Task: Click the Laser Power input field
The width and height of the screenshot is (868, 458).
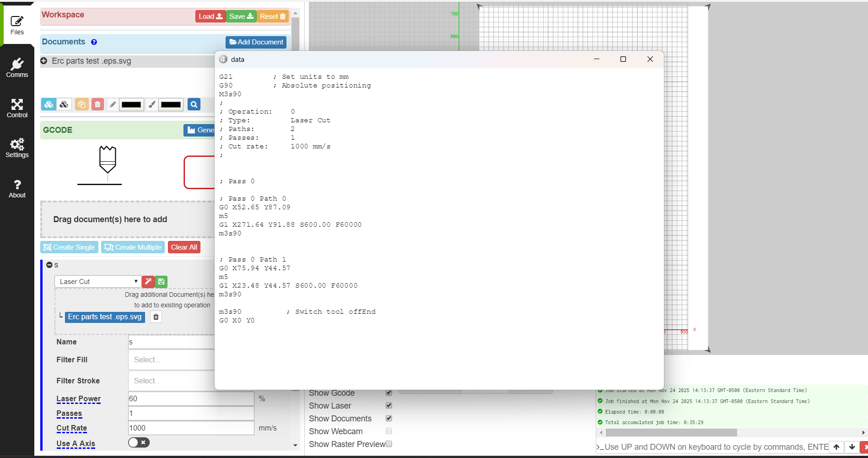Action: tap(191, 398)
